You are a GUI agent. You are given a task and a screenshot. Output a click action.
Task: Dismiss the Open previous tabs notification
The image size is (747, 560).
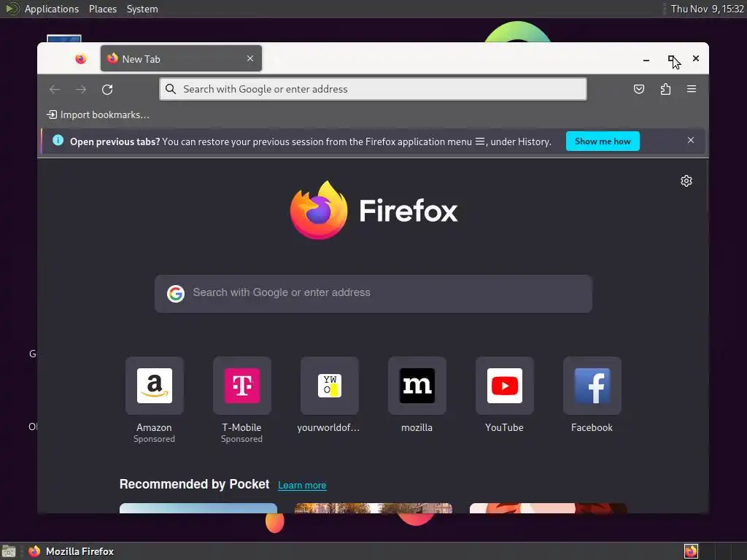pyautogui.click(x=690, y=140)
